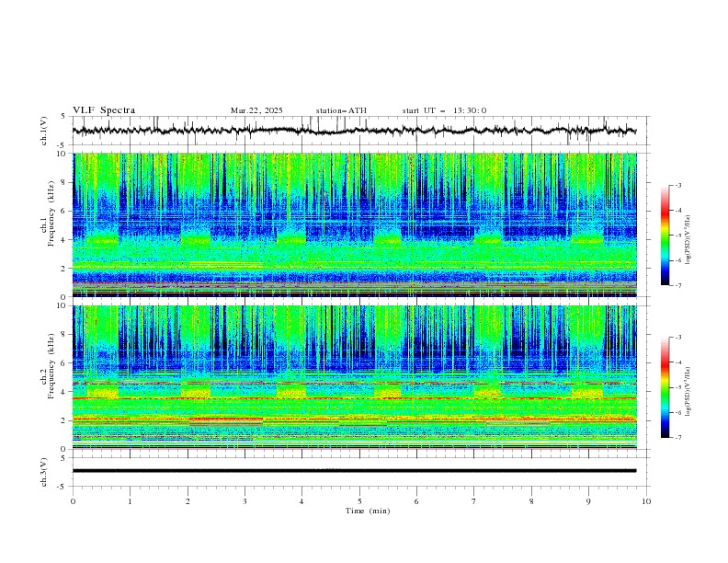Click time-axis tick label "7"
This screenshot has width=728, height=563.
(x=474, y=501)
